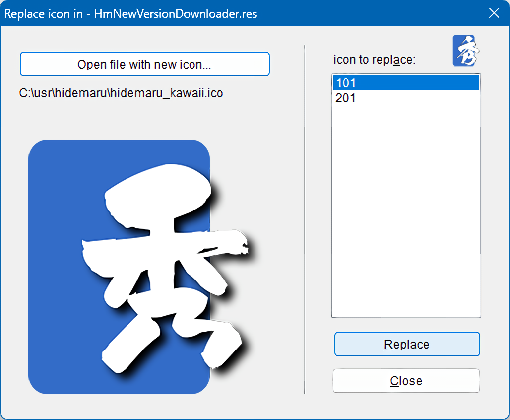
Task: Click the hidemaru_kawaii.ico file path text
Action: [x=121, y=93]
